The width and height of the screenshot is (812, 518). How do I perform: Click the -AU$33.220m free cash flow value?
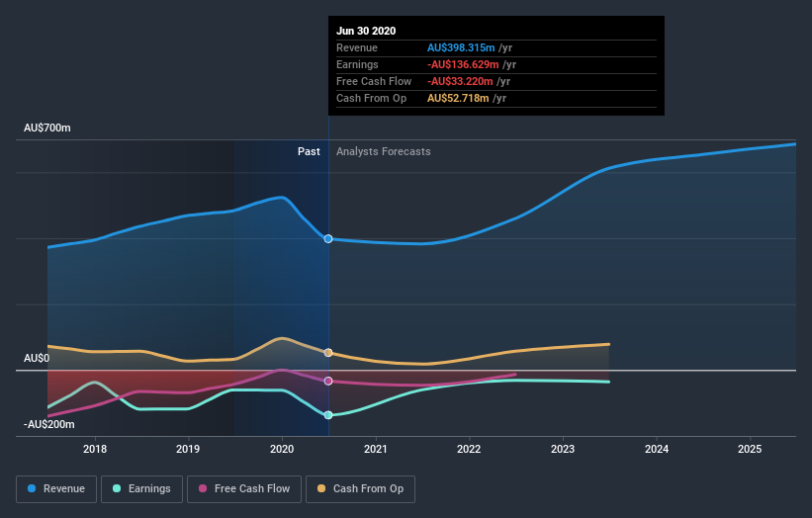click(x=460, y=81)
